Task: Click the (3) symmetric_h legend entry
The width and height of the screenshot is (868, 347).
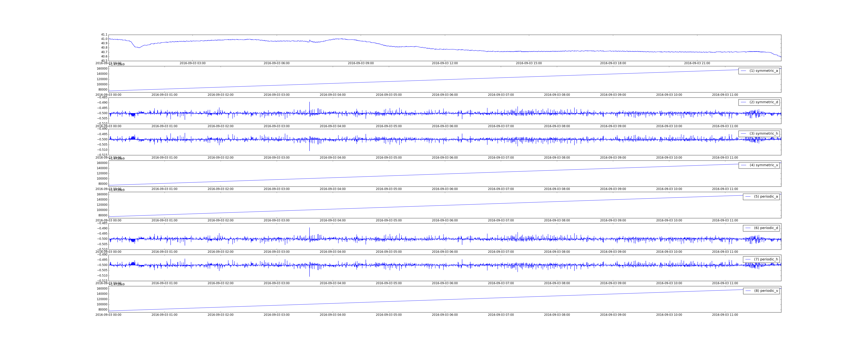Action: point(763,134)
